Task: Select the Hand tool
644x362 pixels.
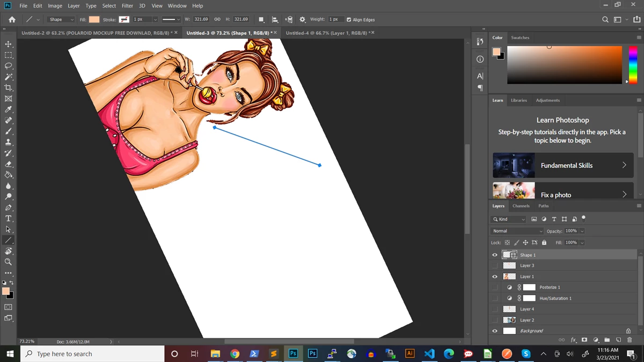Action: pos(9,251)
